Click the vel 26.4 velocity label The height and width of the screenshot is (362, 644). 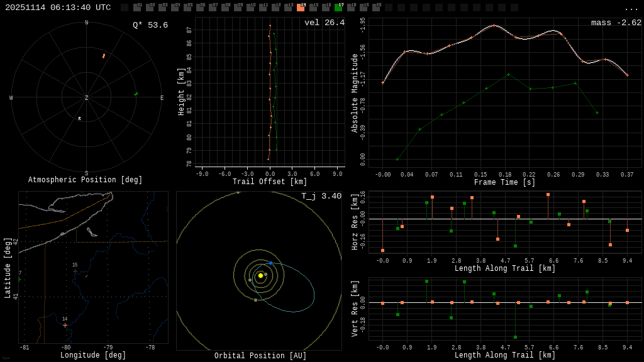coord(324,23)
